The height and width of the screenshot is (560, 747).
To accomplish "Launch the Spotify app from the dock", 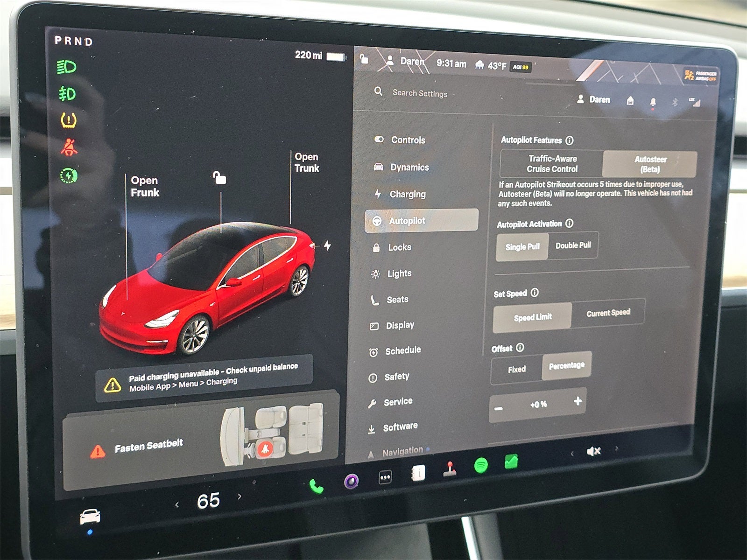I will tap(481, 464).
